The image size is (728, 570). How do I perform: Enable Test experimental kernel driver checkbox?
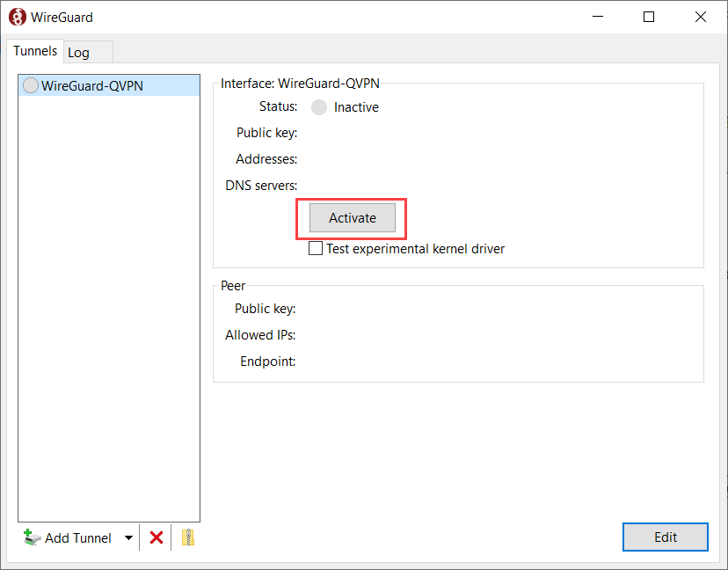(x=316, y=248)
